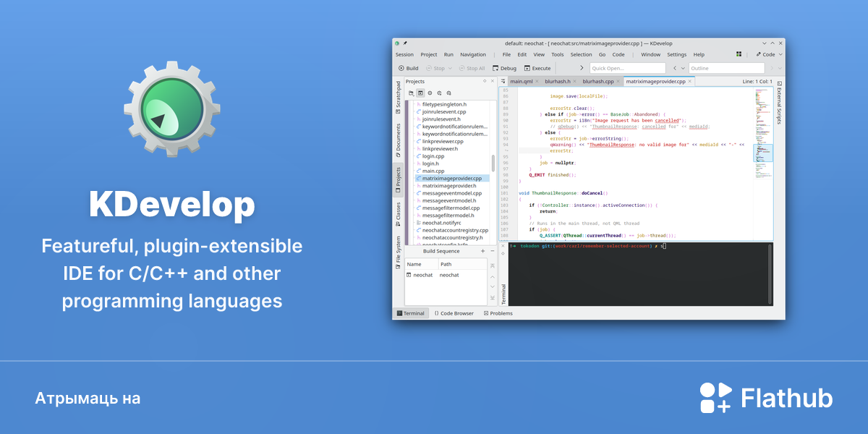Image resolution: width=868 pixels, height=434 pixels.
Task: Move build item down one position
Action: coord(493,286)
